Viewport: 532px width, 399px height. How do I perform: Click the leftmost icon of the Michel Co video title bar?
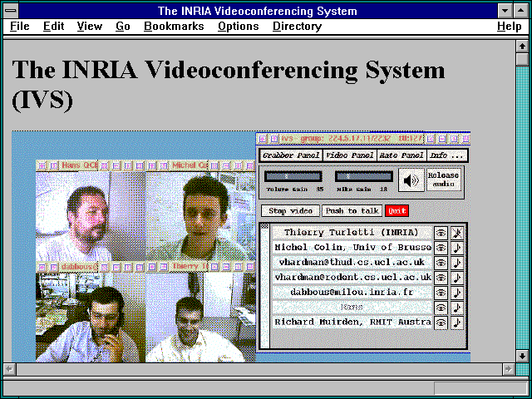tap(152, 166)
